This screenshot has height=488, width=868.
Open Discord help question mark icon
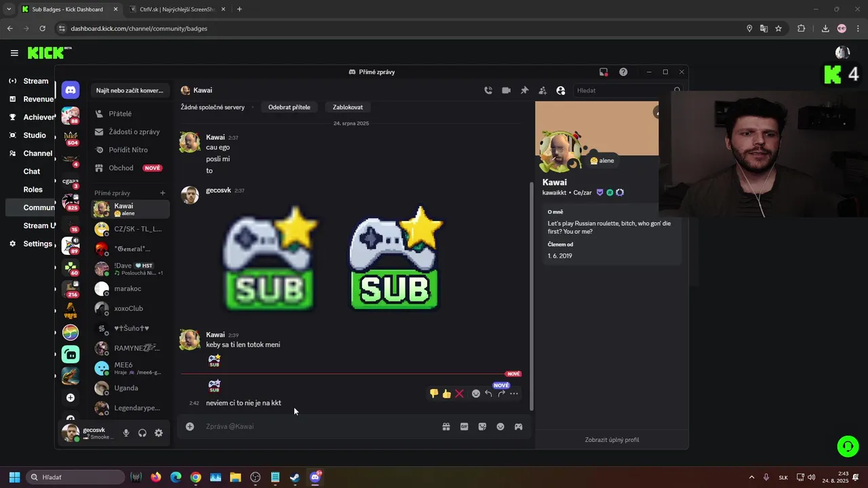[623, 72]
